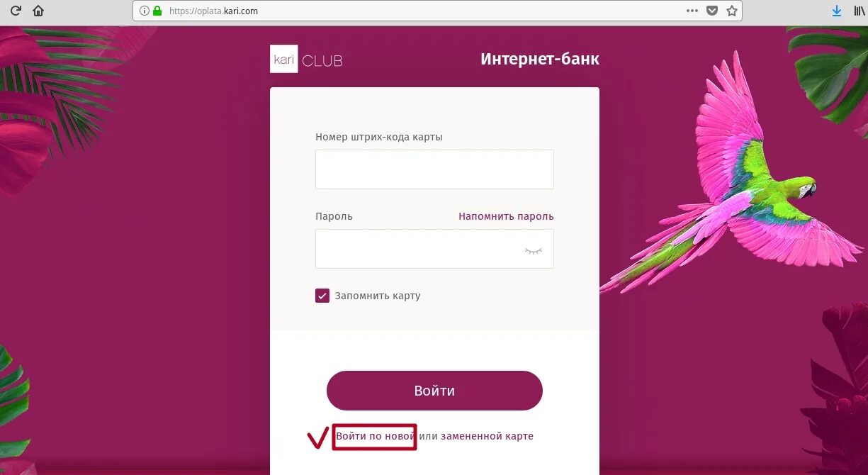Bookmark this page with star icon
Viewport: 868px width, 475px height.
point(732,11)
